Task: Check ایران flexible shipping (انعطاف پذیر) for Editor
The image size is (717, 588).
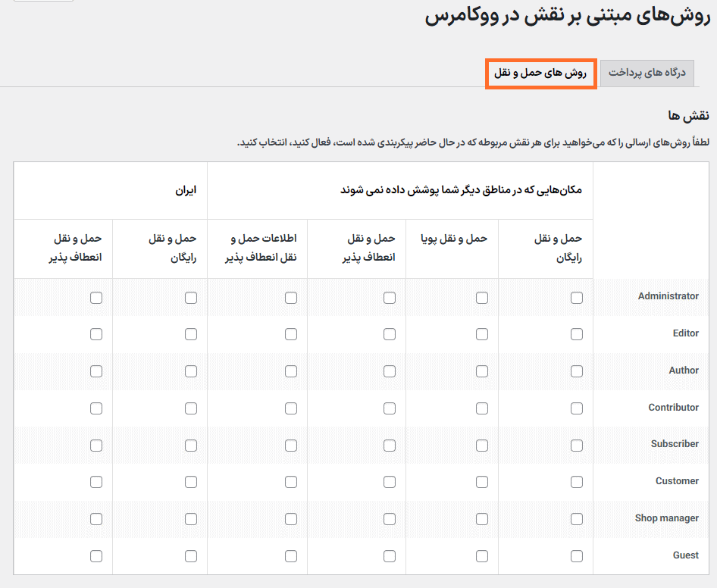Action: click(96, 334)
